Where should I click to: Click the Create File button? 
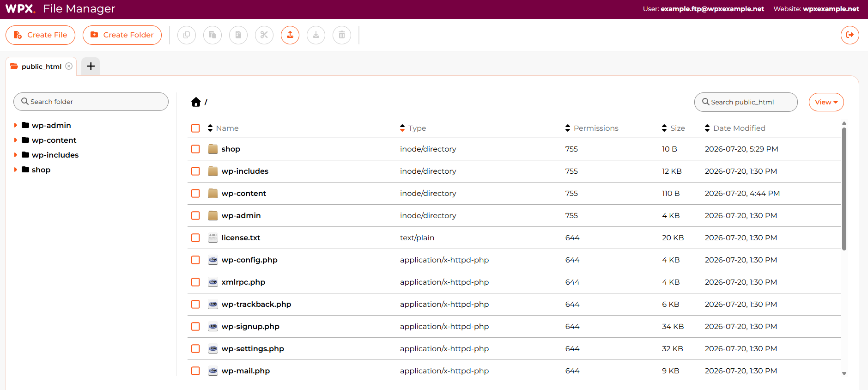click(40, 35)
